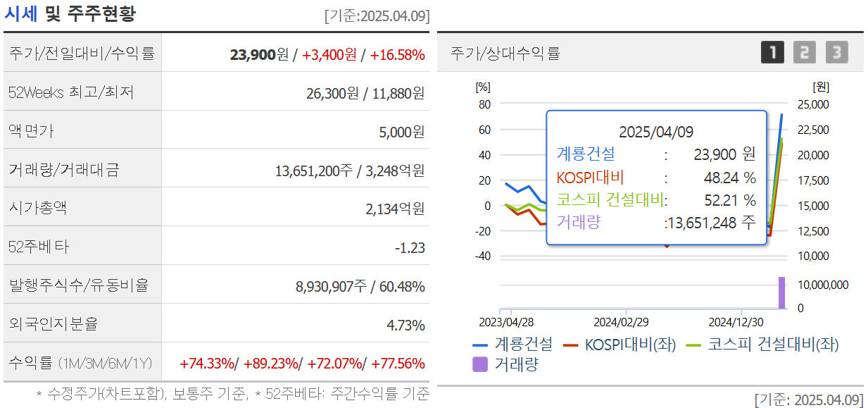
Task: Click the 주가/상대수익률 chart title
Action: click(x=505, y=53)
